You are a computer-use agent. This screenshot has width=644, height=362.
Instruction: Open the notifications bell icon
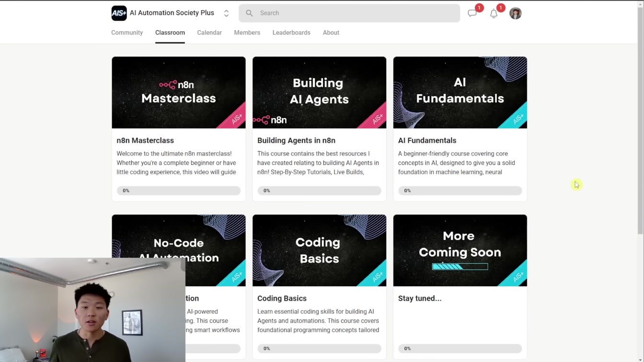pos(494,13)
